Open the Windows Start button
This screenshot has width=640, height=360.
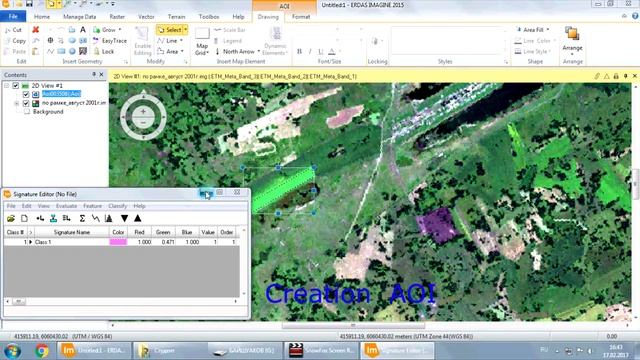tap(12, 351)
